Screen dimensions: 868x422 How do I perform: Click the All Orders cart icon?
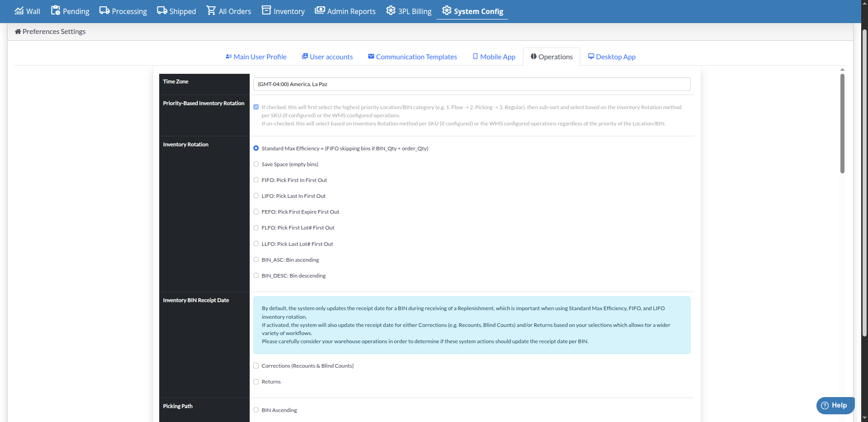pyautogui.click(x=211, y=10)
